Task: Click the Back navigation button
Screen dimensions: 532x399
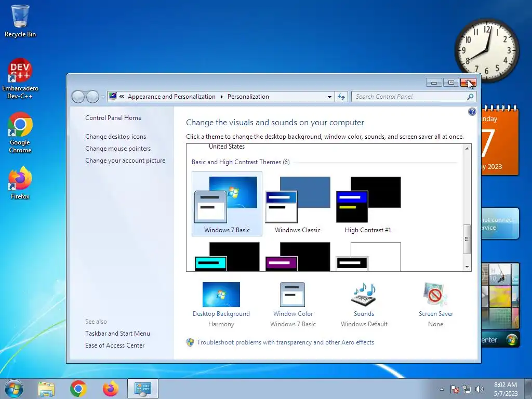Action: pos(78,97)
